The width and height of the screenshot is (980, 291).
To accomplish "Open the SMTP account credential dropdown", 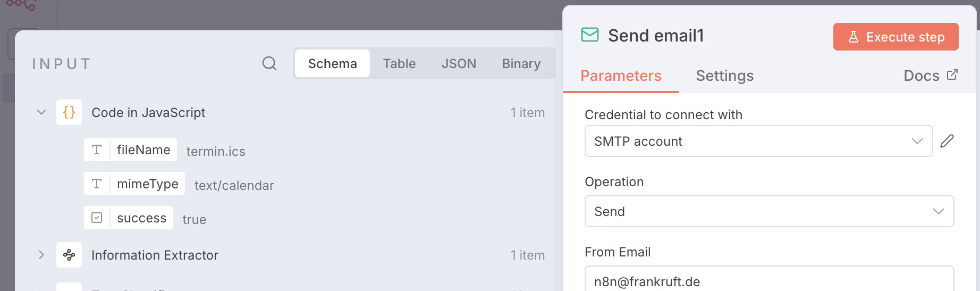I will [x=758, y=141].
